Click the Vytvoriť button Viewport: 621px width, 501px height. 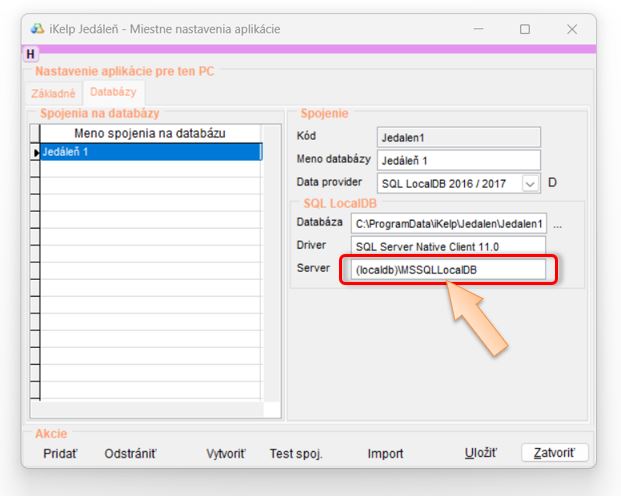[x=226, y=453]
